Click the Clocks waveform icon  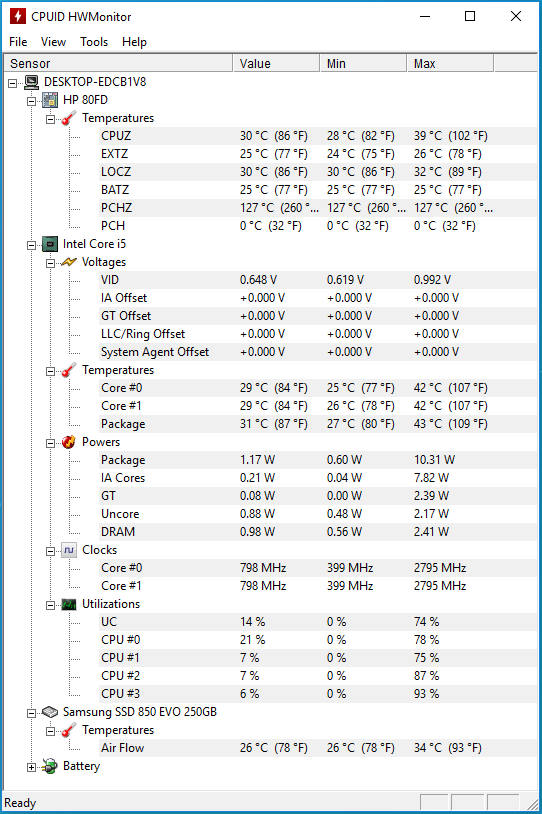(x=69, y=550)
